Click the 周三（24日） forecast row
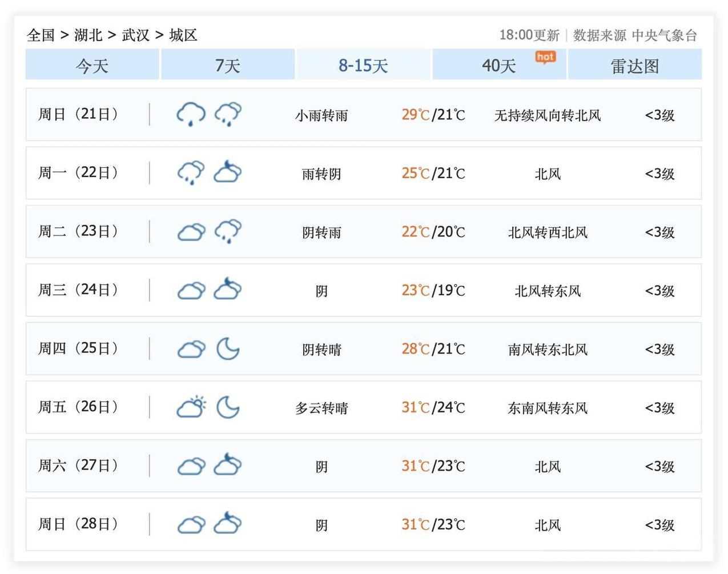The image size is (728, 574). click(363, 290)
